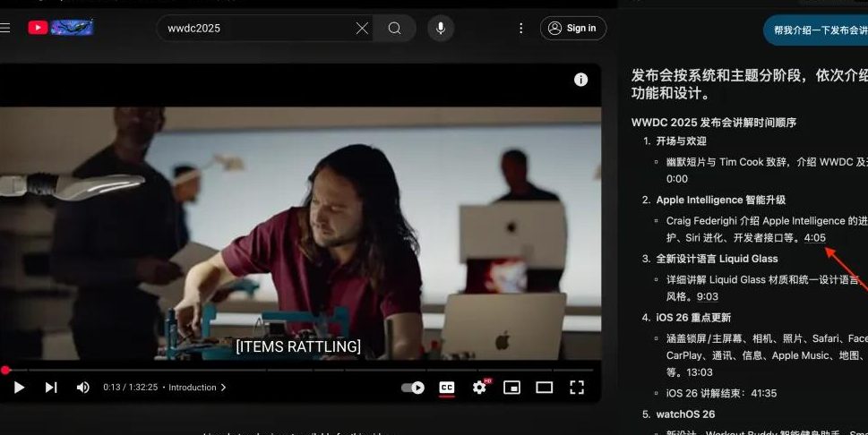The image size is (868, 435).
Task: Toggle closed captions
Action: (446, 388)
